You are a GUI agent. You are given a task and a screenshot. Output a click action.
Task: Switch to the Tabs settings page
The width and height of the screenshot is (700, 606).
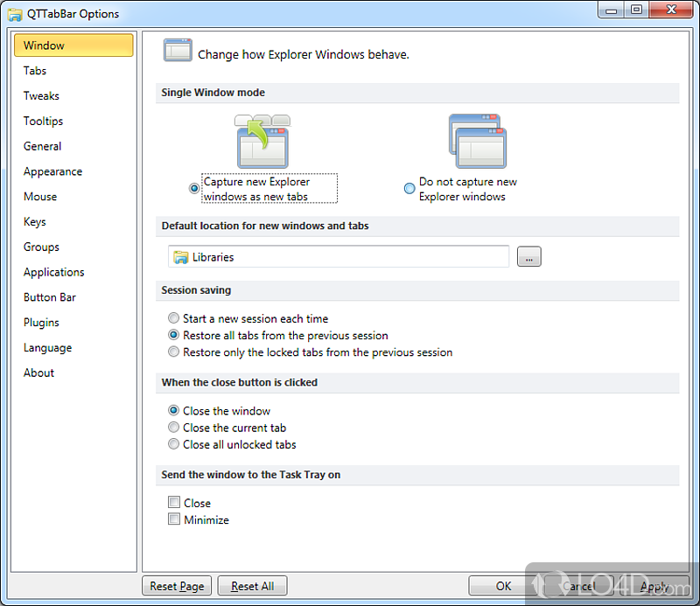click(35, 71)
